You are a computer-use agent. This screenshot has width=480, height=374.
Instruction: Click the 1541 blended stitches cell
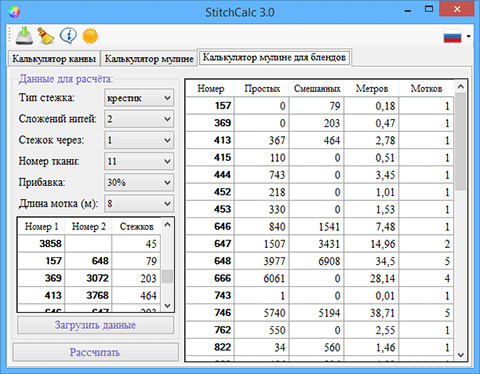click(317, 227)
